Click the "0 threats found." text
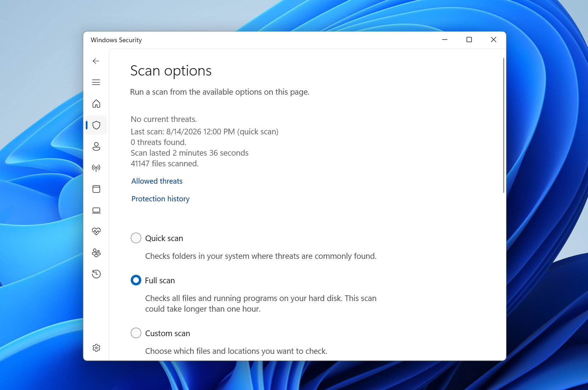 click(x=158, y=143)
